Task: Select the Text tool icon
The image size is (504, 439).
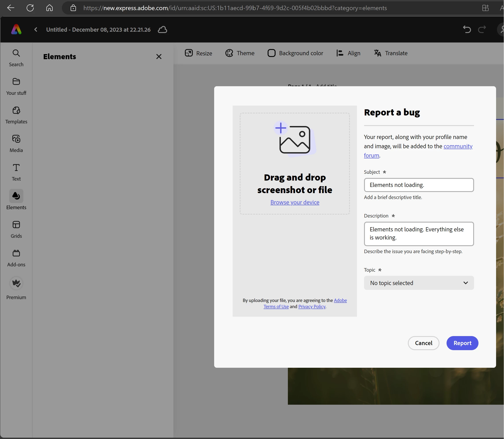Action: pos(16,168)
